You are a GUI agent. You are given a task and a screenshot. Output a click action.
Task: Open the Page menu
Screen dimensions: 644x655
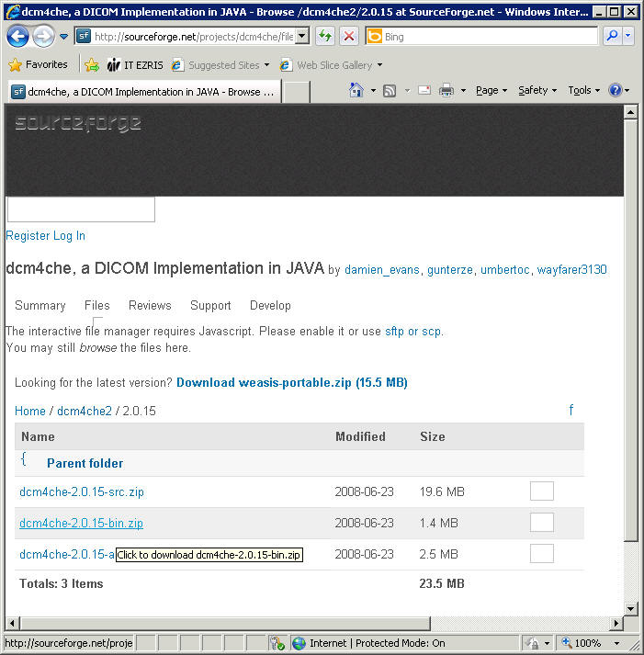click(x=491, y=90)
